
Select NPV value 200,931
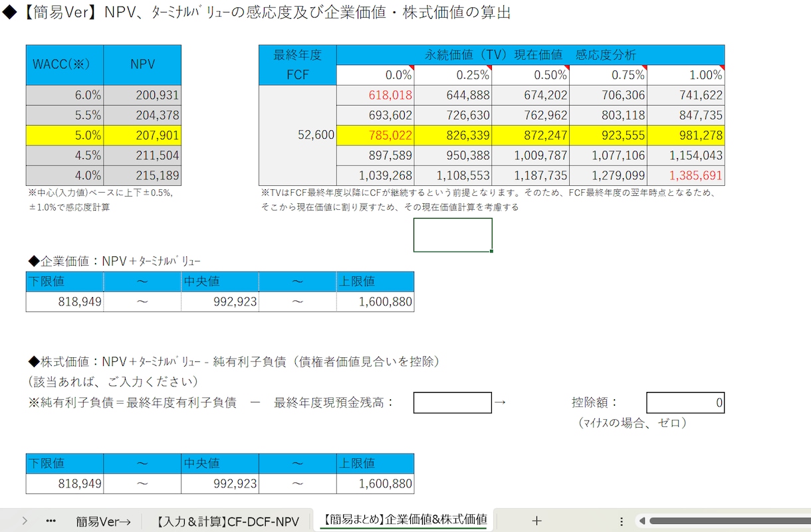pos(142,95)
